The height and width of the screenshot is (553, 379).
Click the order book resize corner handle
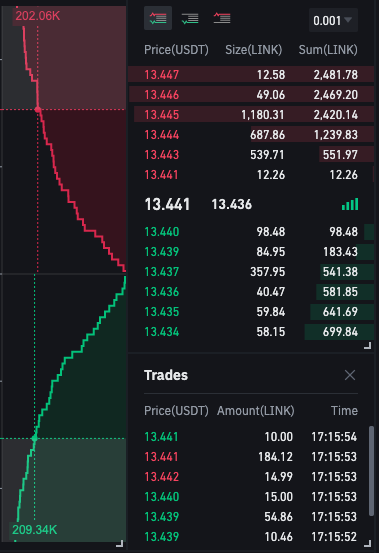pos(367,346)
